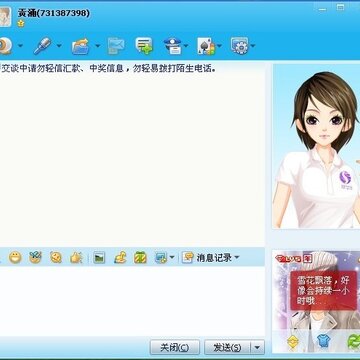
Task: Click the blue T-shirt icon under the QQ Show
Action: (323, 341)
